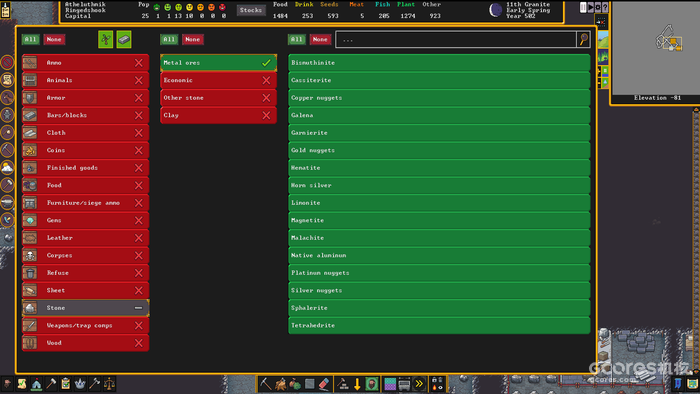Screen dimensions: 700x394
Task: Enable the Weapons/trap comps category
Action: pos(85,325)
